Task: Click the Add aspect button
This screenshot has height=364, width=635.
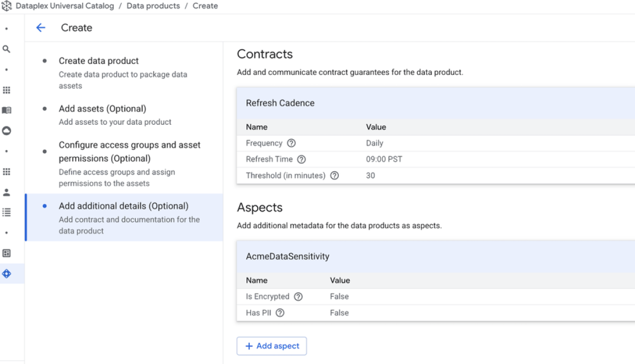Action: (272, 346)
